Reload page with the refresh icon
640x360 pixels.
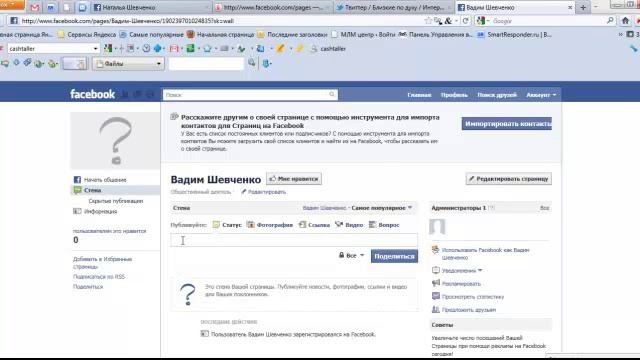[x=465, y=21]
